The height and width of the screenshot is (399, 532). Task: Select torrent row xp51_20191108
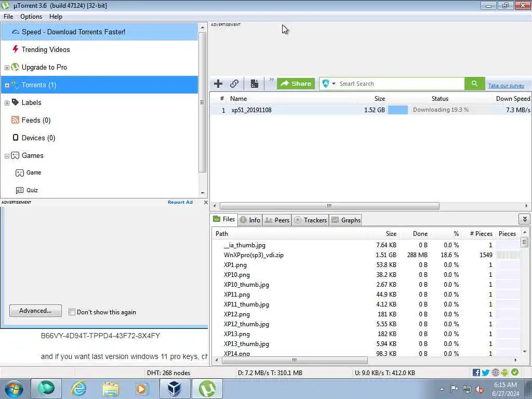click(x=370, y=110)
